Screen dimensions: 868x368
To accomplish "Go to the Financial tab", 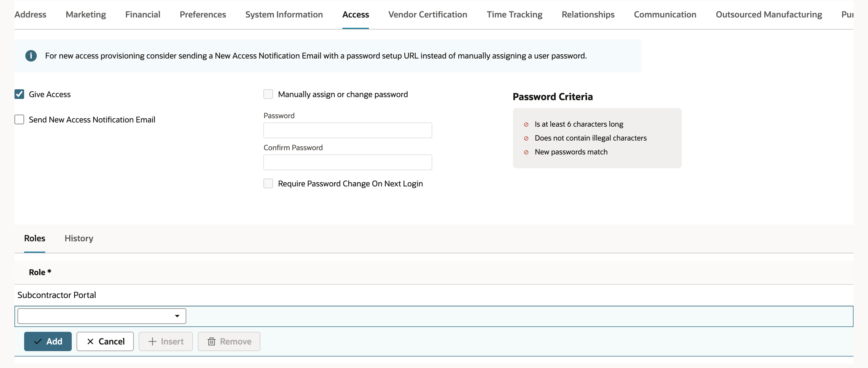I will coord(143,14).
